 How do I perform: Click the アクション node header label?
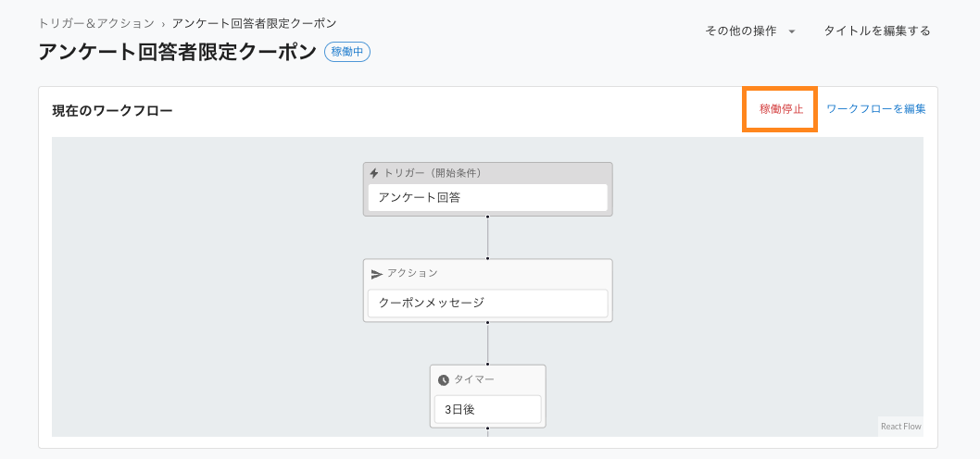point(412,273)
